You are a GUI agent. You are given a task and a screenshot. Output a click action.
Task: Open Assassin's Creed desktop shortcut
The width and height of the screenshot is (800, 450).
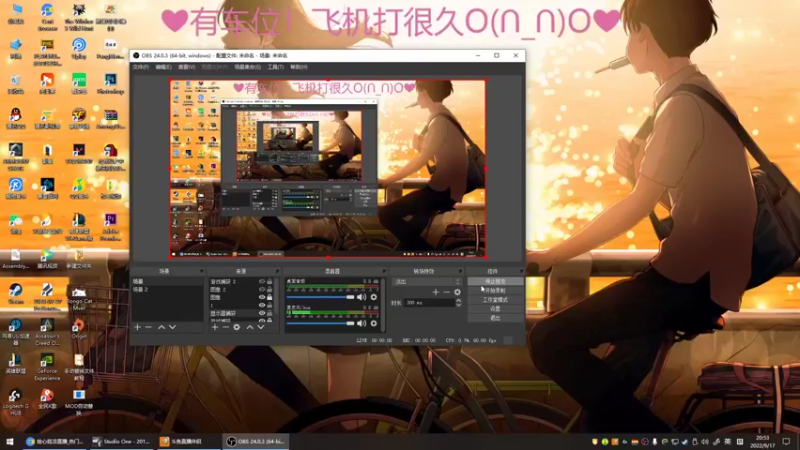point(47,332)
